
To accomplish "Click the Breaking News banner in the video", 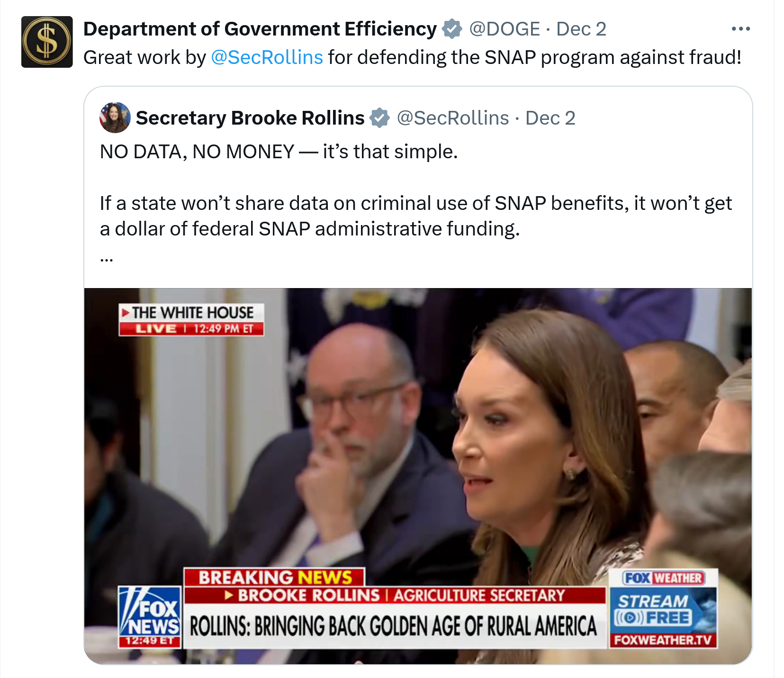I will pos(275,578).
